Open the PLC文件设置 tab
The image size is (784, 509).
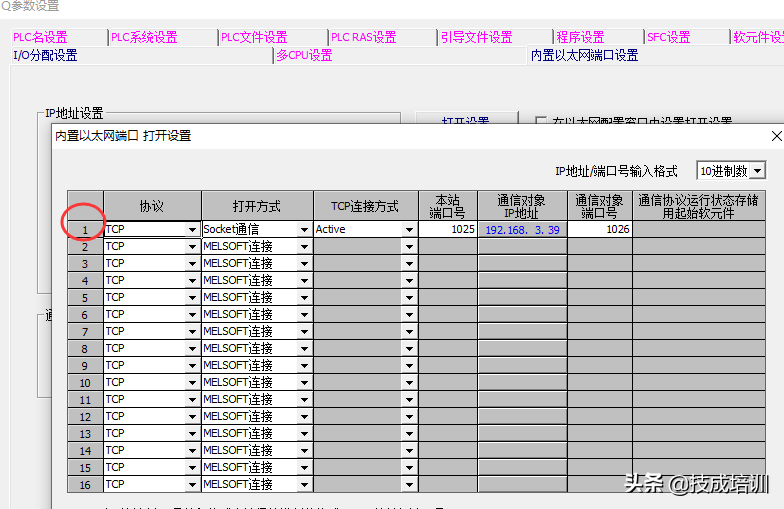tap(254, 37)
